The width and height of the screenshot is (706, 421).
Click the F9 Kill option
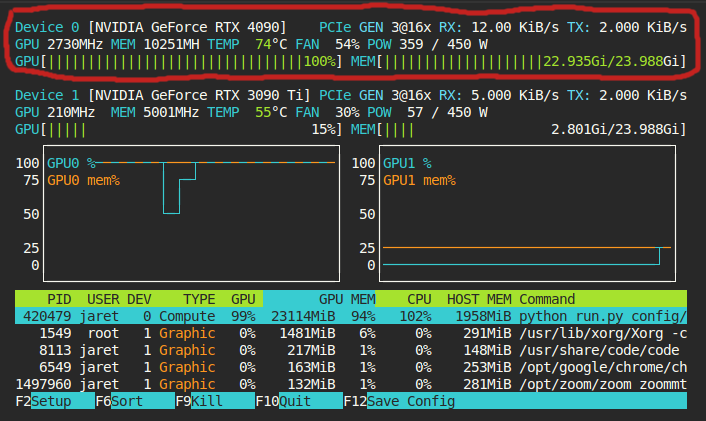click(x=215, y=401)
